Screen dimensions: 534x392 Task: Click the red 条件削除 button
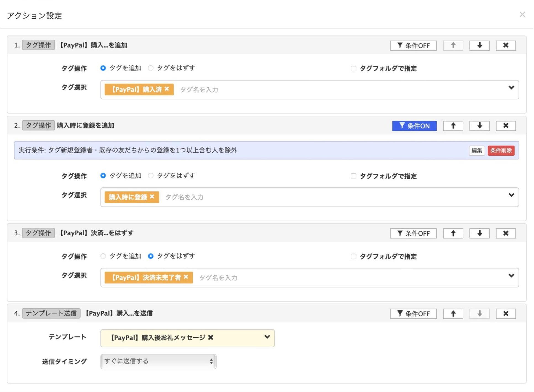click(x=501, y=151)
